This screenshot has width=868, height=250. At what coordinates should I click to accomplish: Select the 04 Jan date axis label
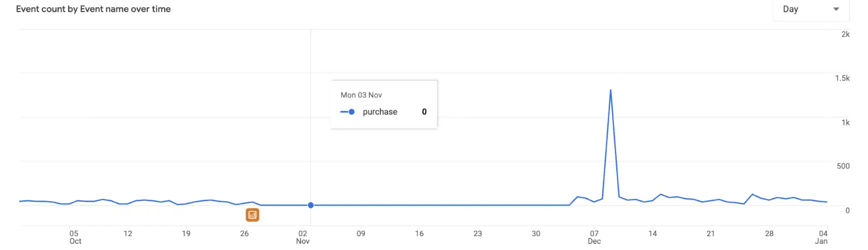coord(822,237)
